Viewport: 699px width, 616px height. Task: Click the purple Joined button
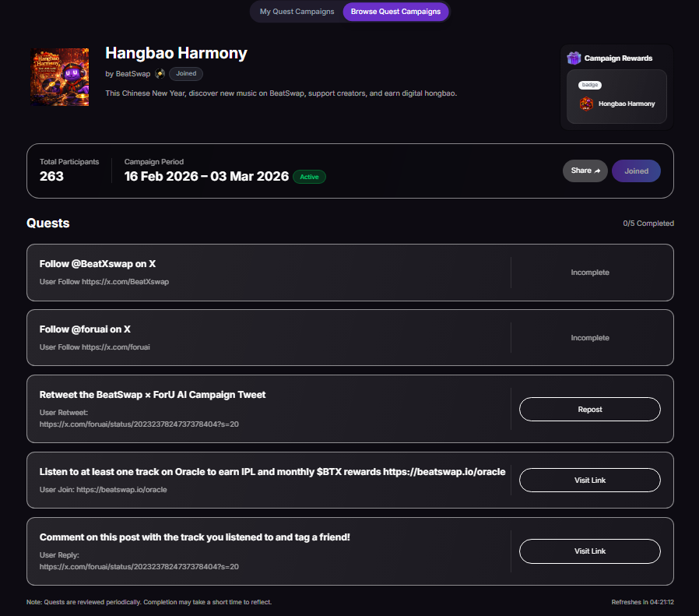(636, 171)
